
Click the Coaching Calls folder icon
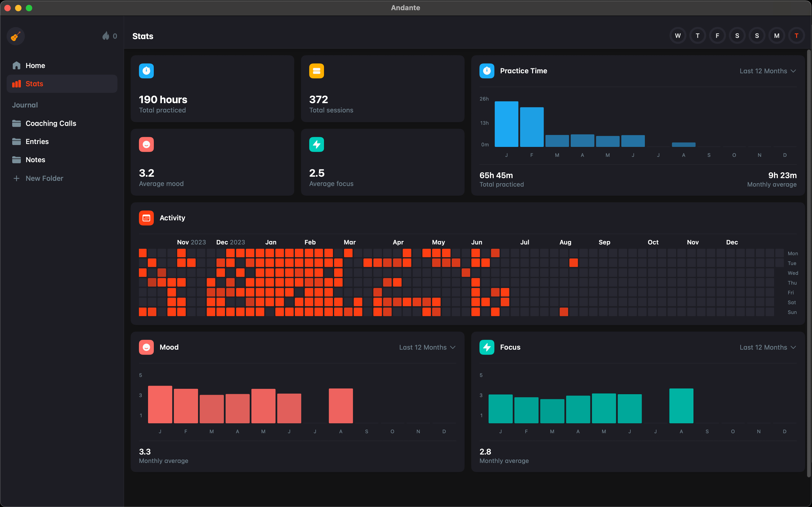(x=16, y=123)
